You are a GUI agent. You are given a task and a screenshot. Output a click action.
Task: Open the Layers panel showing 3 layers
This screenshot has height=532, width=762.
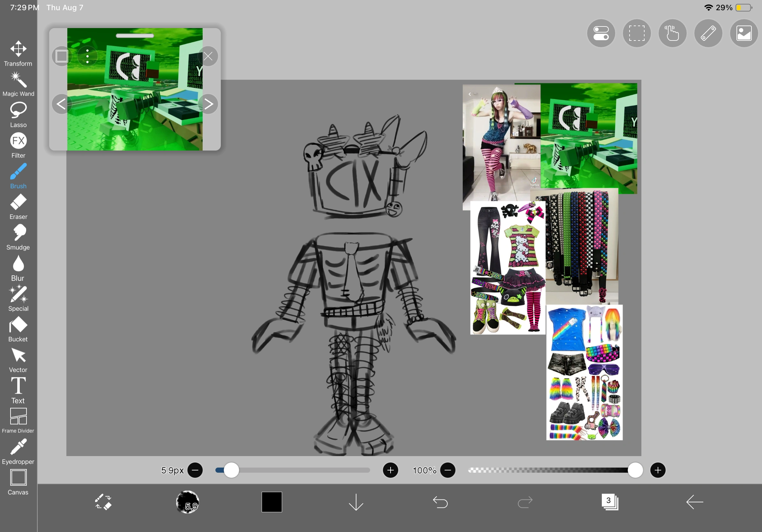click(610, 502)
